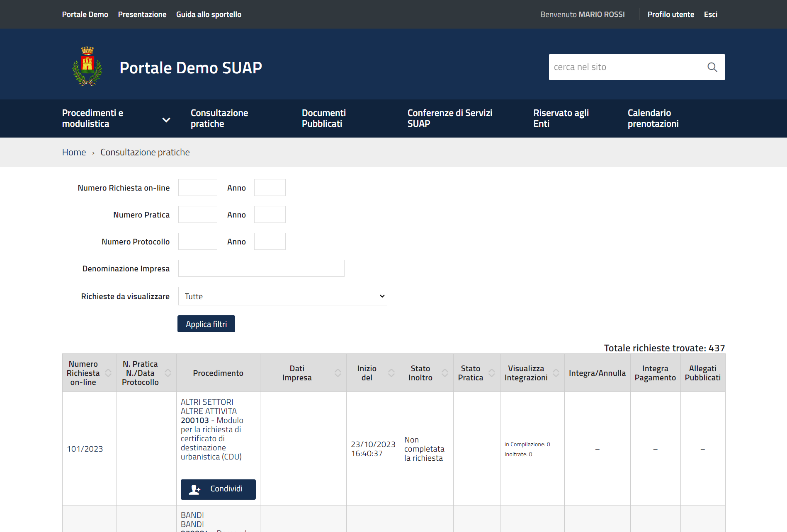This screenshot has width=787, height=532.
Task: Sort by Stato Inoltro column arrows
Action: click(x=445, y=373)
